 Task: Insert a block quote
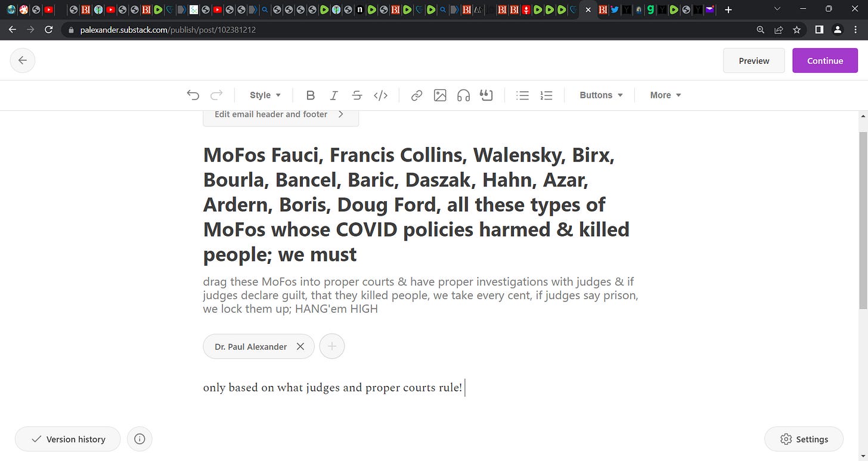(x=486, y=95)
